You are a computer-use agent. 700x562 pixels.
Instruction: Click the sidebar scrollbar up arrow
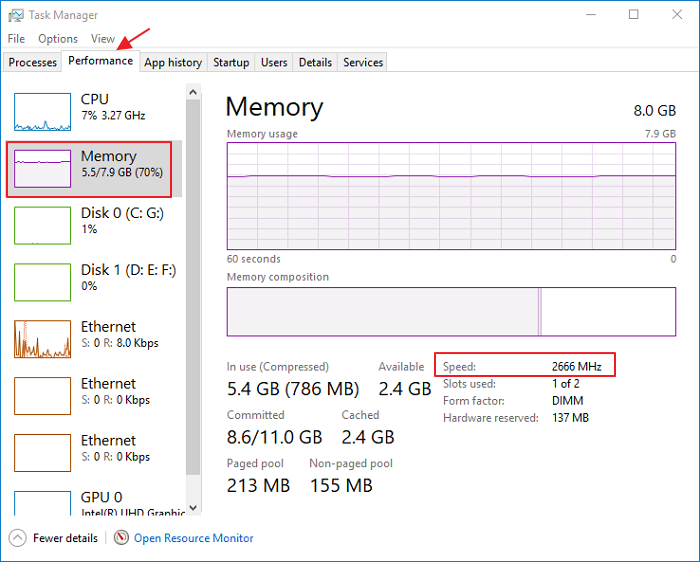[193, 93]
